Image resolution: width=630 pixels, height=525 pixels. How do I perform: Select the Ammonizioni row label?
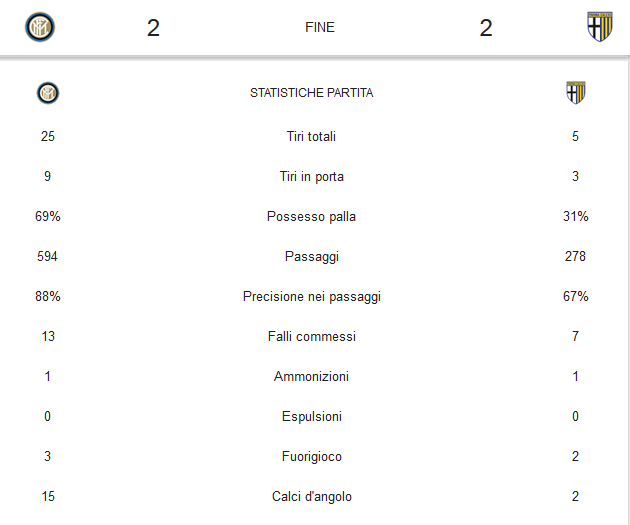(311, 376)
